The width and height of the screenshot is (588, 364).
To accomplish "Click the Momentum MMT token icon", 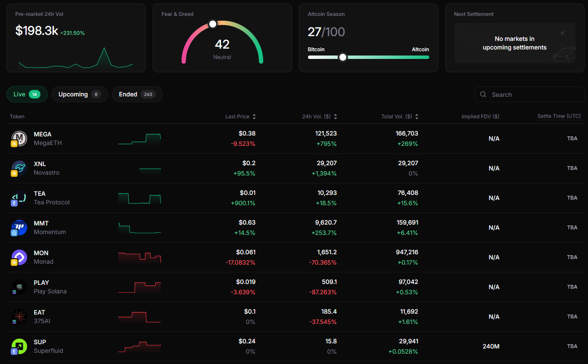I will [x=19, y=227].
